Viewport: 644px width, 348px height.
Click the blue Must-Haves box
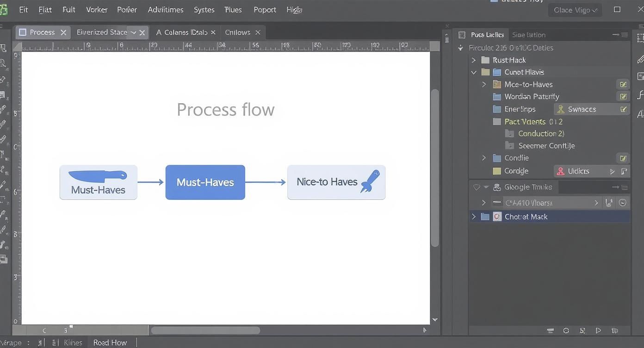point(205,182)
